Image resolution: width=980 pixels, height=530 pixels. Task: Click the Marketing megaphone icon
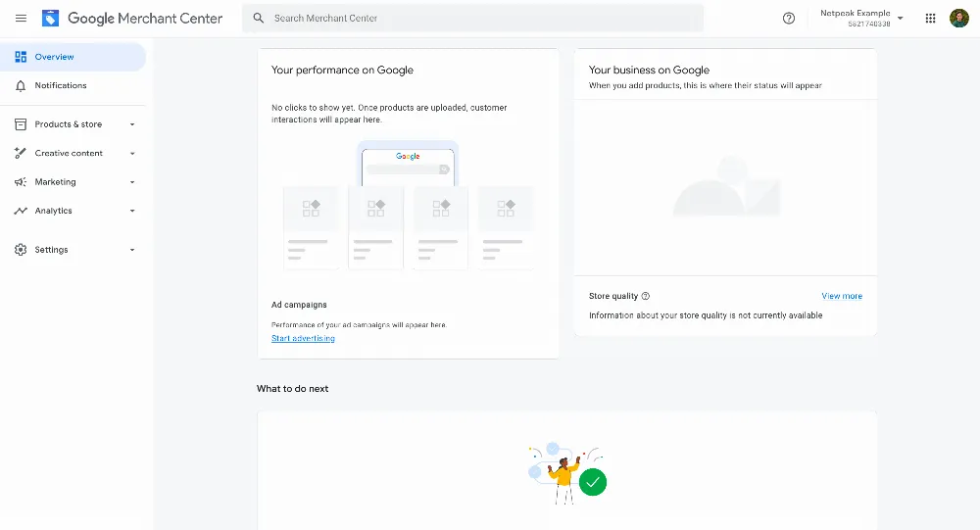click(x=21, y=182)
